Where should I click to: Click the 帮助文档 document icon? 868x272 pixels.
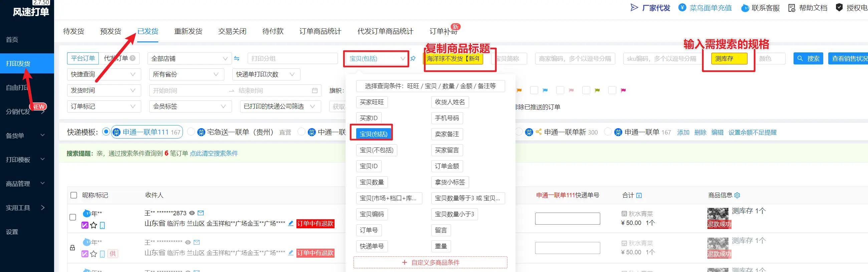792,8
